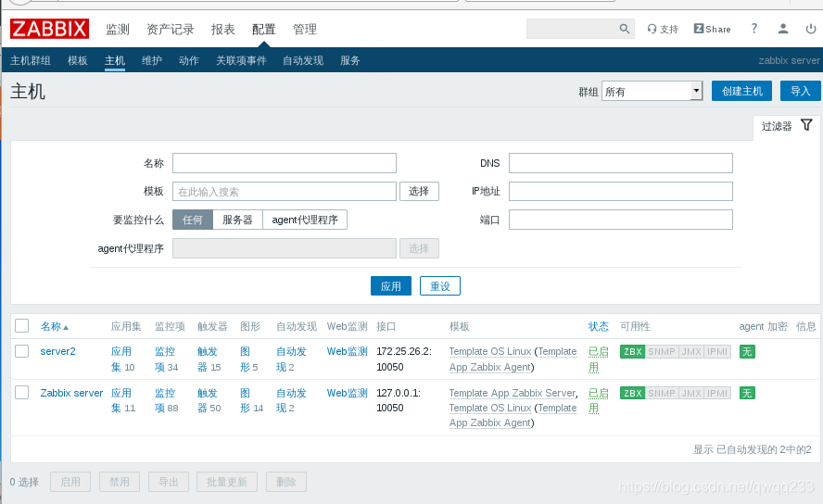Open the user profile icon
Screen dimensions: 823x504
pyautogui.click(x=782, y=29)
